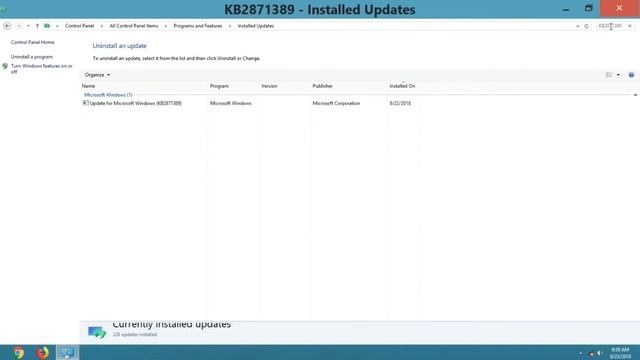Go back with the navigation back arrow
640x360 pixels.
click(7, 26)
